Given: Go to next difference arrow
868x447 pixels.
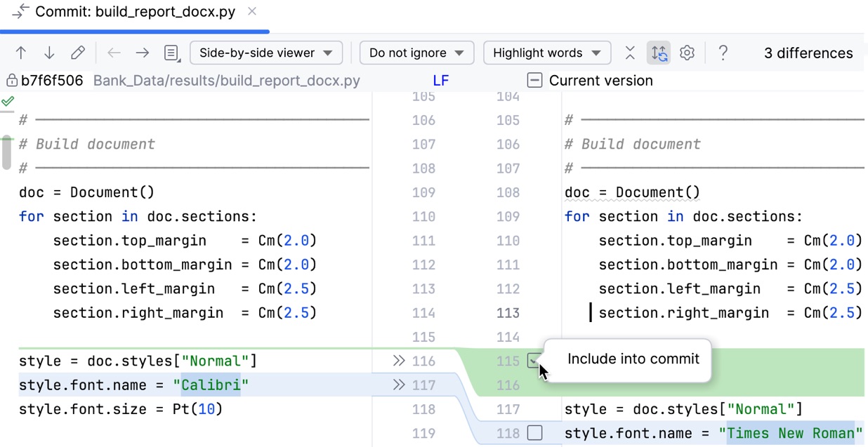Looking at the screenshot, I should (x=49, y=53).
